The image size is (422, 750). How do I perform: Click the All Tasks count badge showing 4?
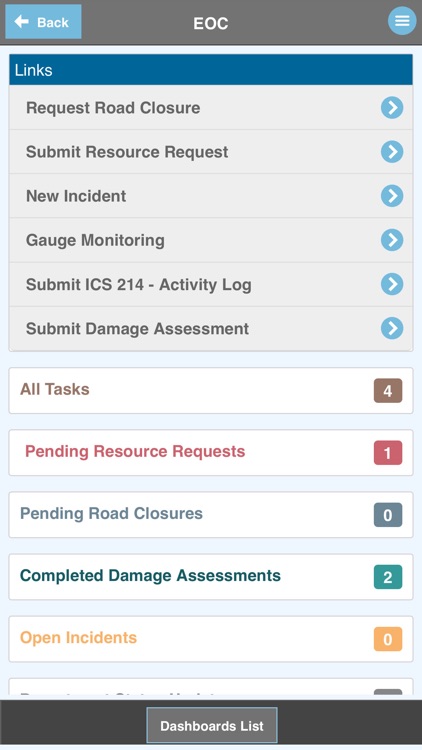click(388, 391)
